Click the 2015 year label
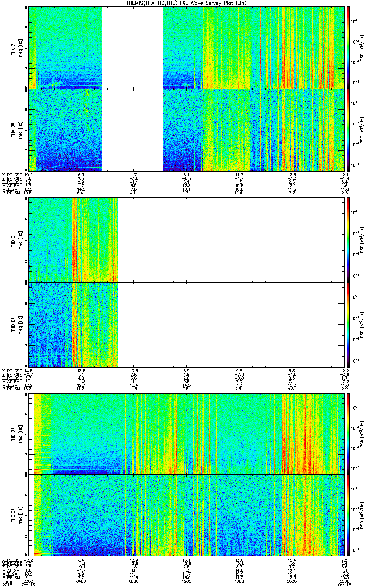This screenshot has width=368, height=588. point(7,585)
